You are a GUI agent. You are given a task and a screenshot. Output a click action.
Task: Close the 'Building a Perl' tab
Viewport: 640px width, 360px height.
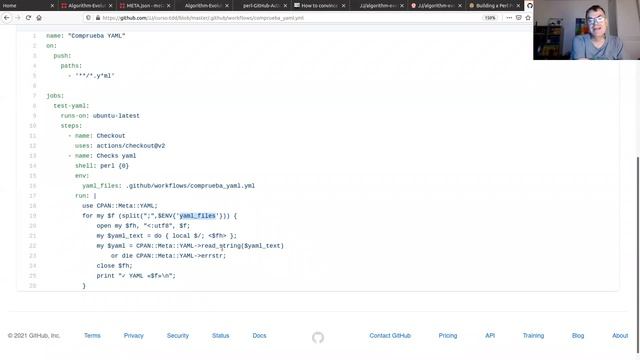pos(518,6)
